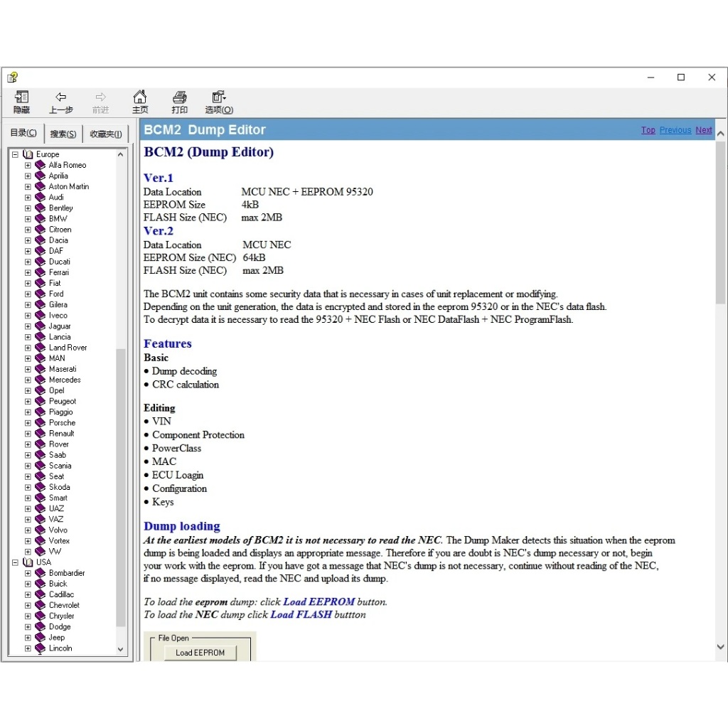Switch to the Favorites (收藏夹) tab

click(105, 134)
